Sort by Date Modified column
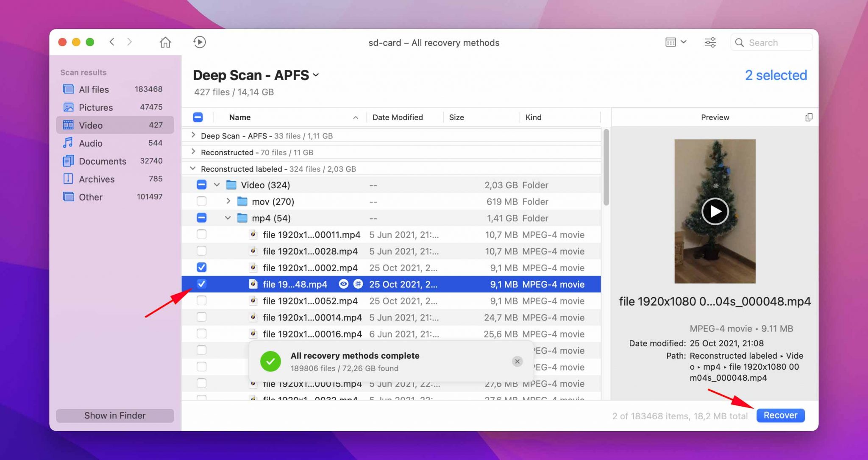The image size is (868, 460). (398, 117)
